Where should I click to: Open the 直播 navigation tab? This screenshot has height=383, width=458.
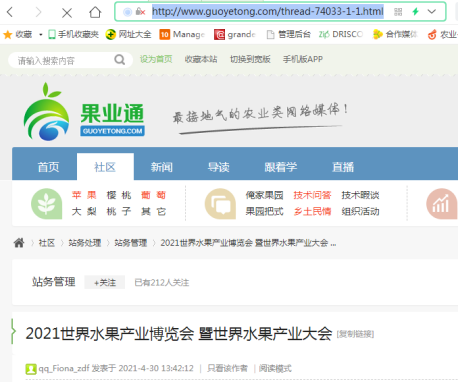pos(343,167)
